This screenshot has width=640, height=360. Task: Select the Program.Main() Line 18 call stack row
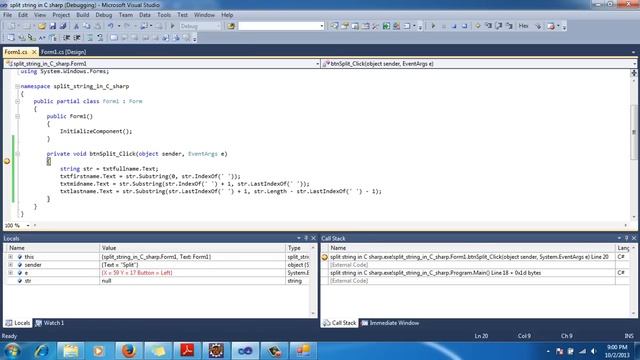[476, 273]
